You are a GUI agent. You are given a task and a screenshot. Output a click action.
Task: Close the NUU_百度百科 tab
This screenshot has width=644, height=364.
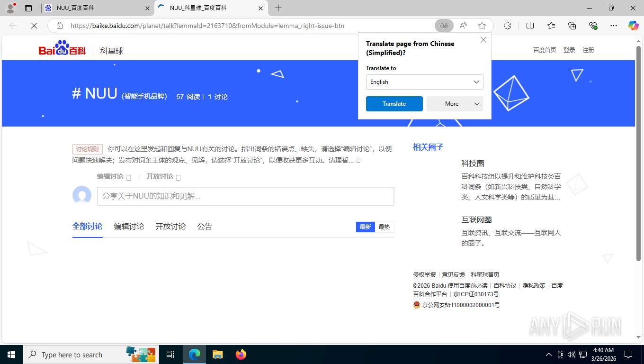tap(147, 8)
